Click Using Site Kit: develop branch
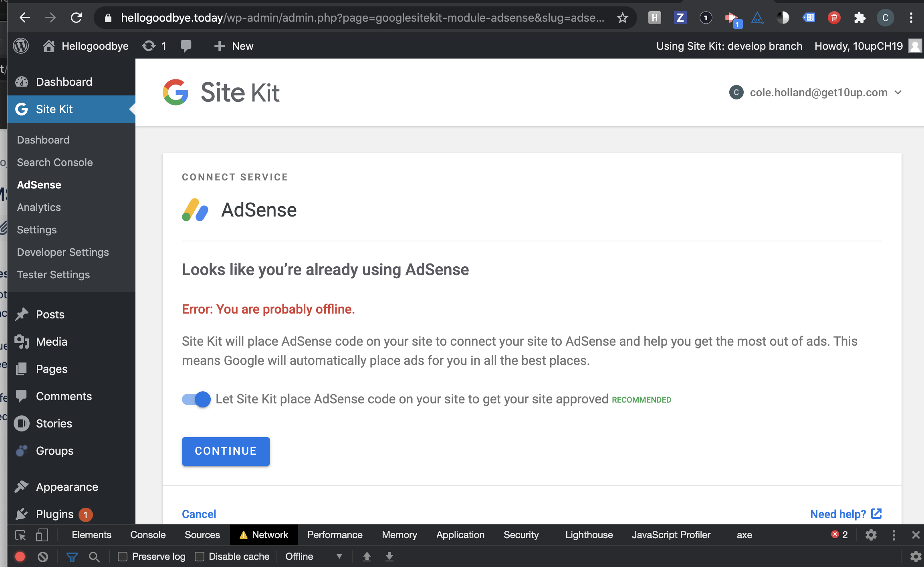This screenshot has height=567, width=924. (x=729, y=46)
